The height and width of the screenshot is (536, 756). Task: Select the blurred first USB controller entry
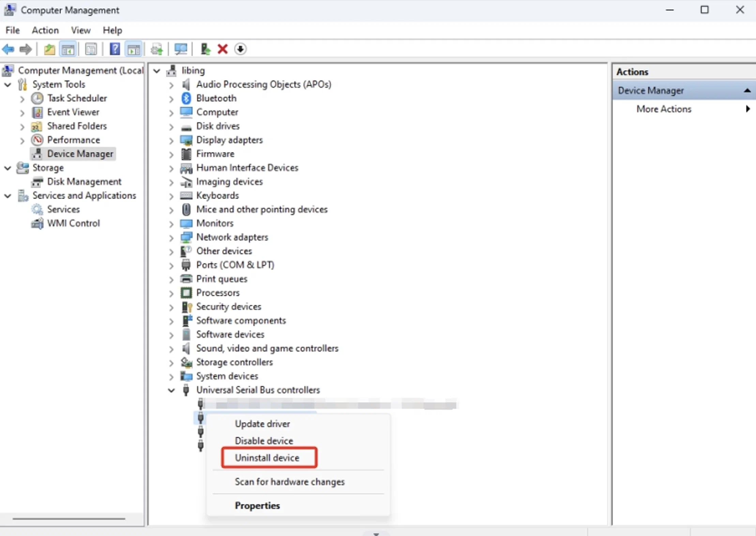point(328,404)
